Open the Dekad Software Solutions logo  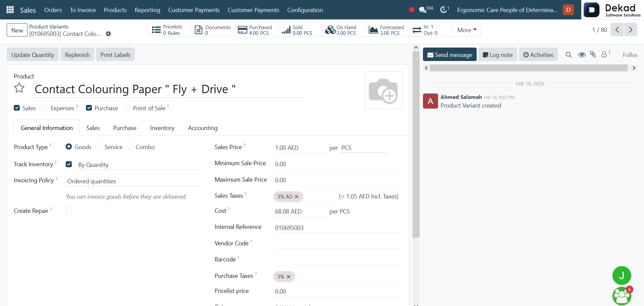click(612, 10)
